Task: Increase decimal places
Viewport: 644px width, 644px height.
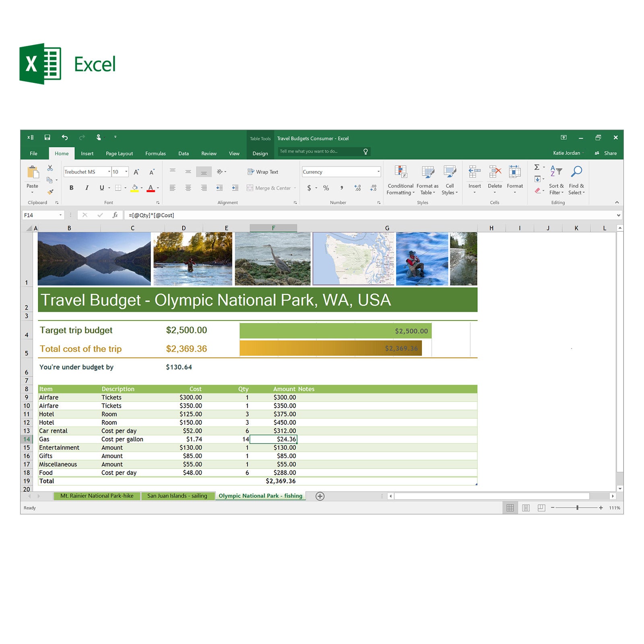Action: point(357,188)
